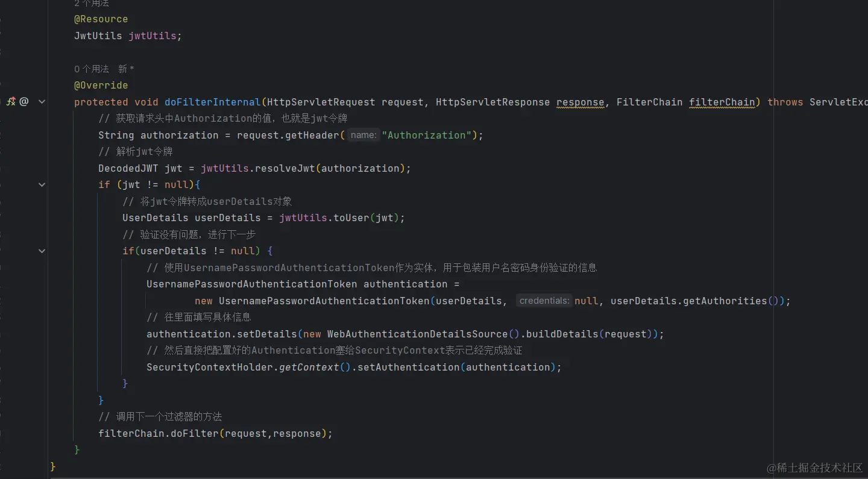Viewport: 868px width, 479px height.
Task: Click the toUser method call
Action: pos(351,218)
